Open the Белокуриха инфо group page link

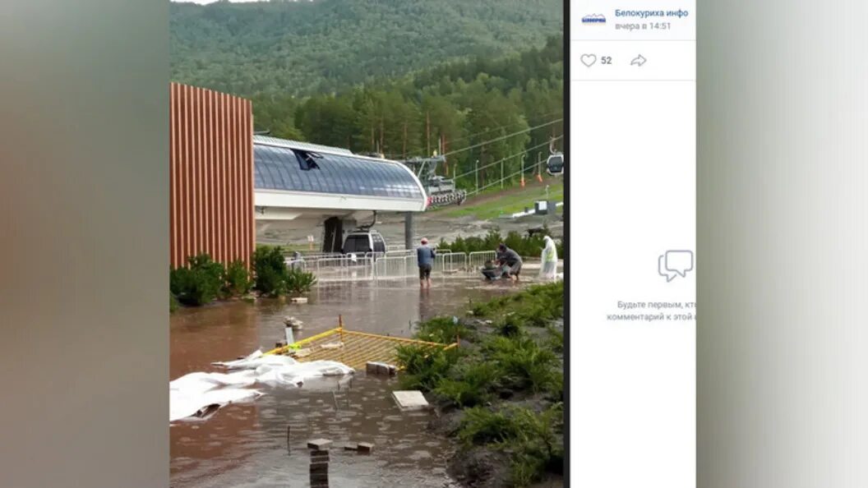tap(651, 12)
